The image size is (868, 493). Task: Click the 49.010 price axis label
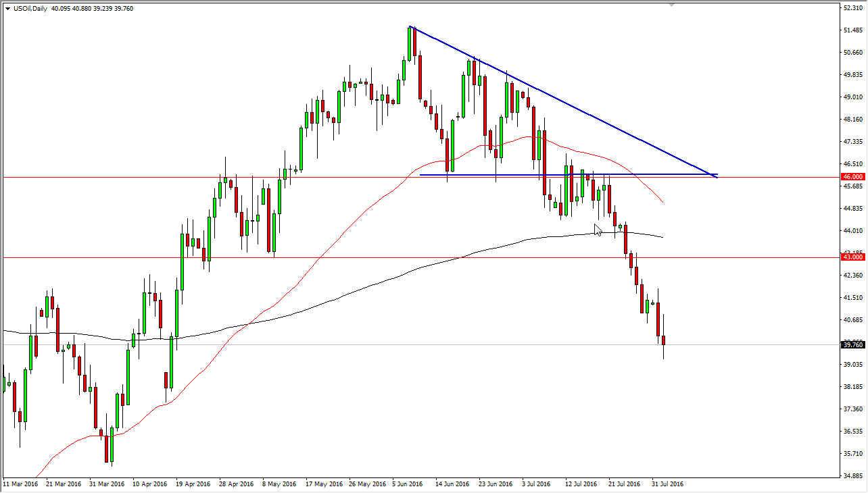(x=853, y=97)
